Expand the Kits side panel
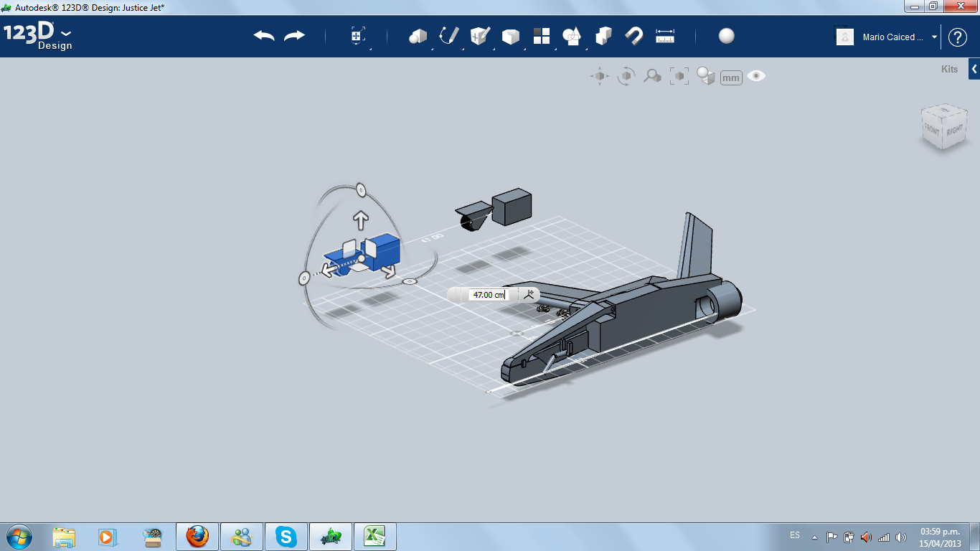 click(x=974, y=69)
